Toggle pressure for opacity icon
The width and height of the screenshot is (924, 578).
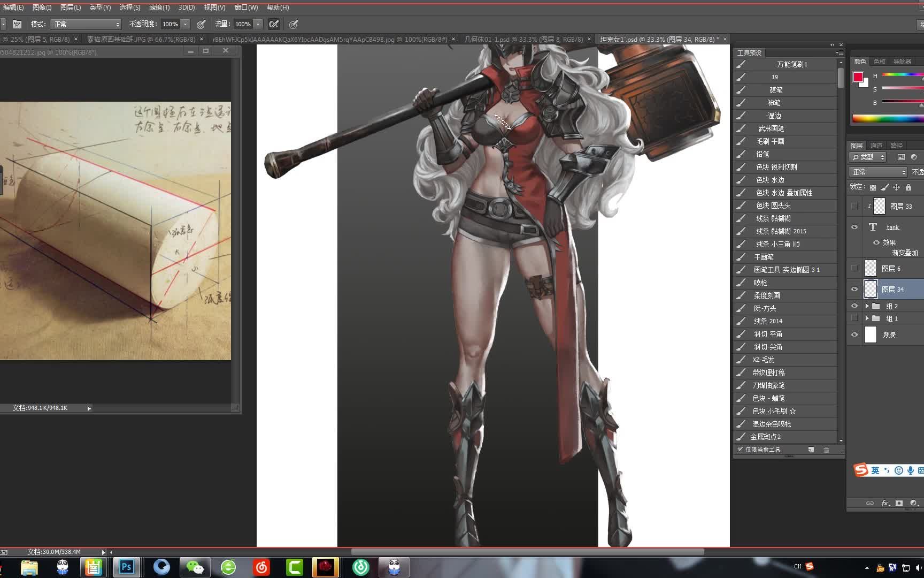tap(201, 24)
